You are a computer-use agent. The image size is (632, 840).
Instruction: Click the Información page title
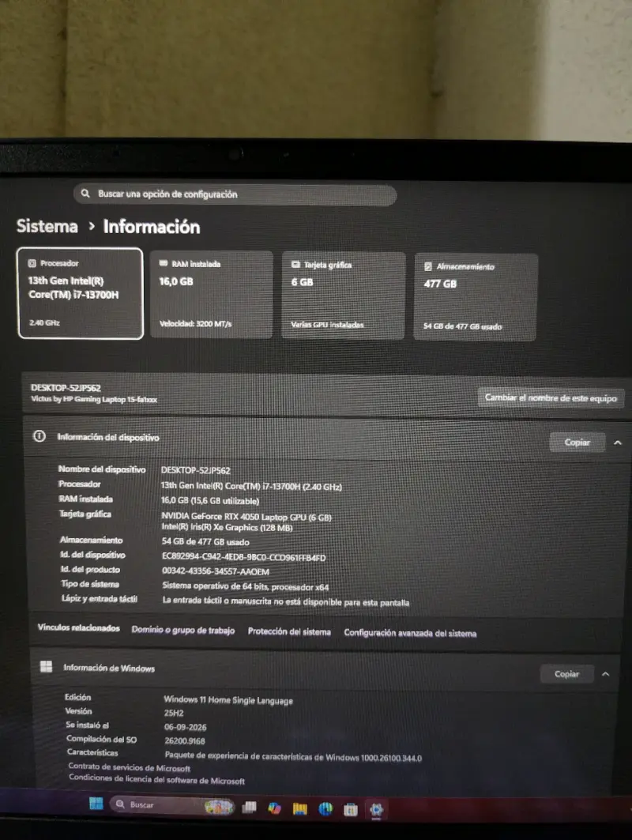pos(152,227)
